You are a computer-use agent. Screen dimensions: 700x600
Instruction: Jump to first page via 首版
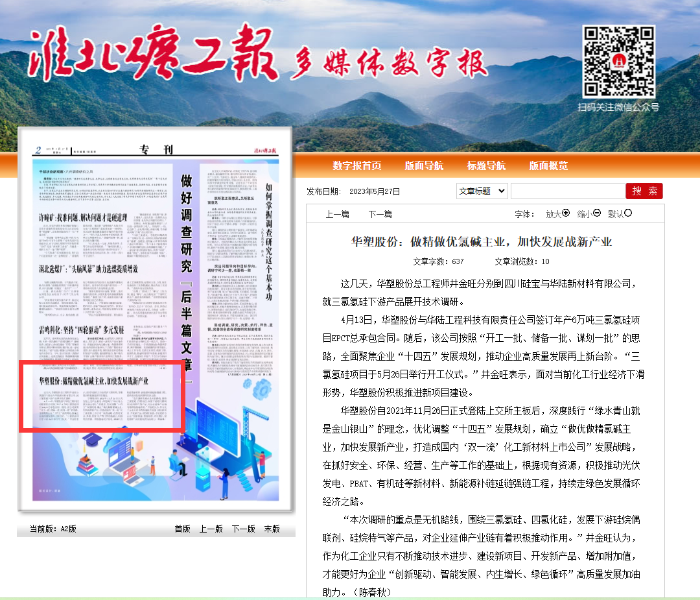[x=182, y=529]
